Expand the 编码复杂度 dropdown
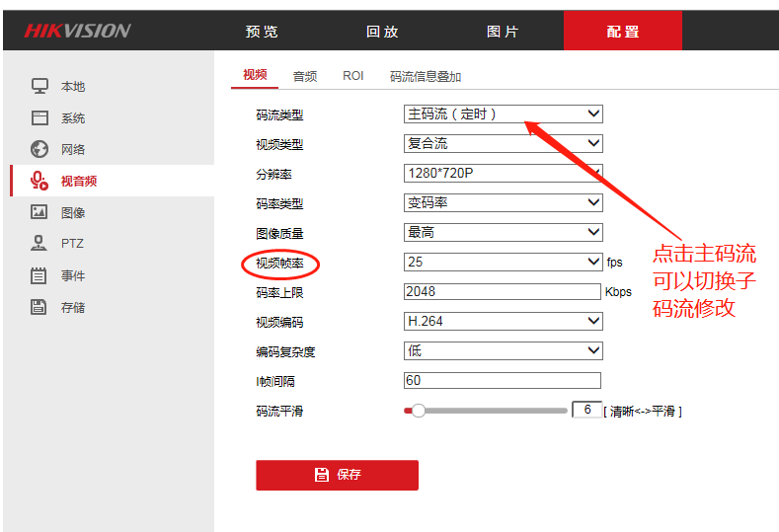The height and width of the screenshot is (532, 779). pyautogui.click(x=503, y=351)
